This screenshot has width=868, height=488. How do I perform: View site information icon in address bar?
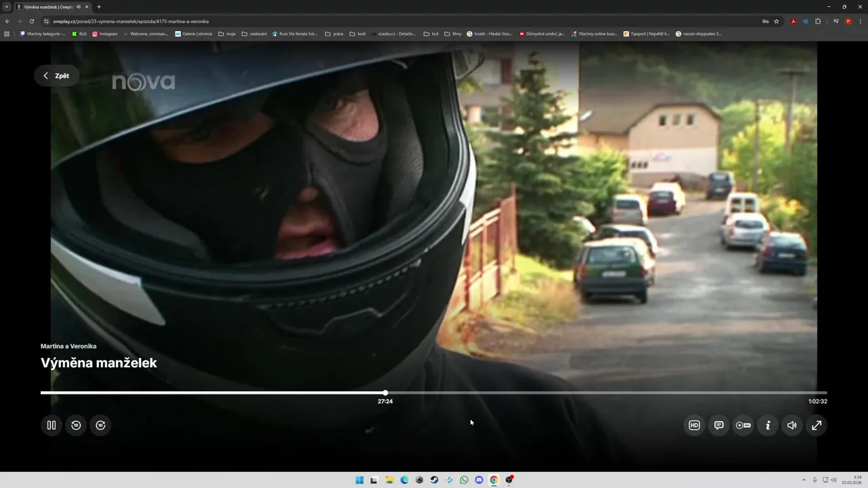pyautogui.click(x=47, y=21)
